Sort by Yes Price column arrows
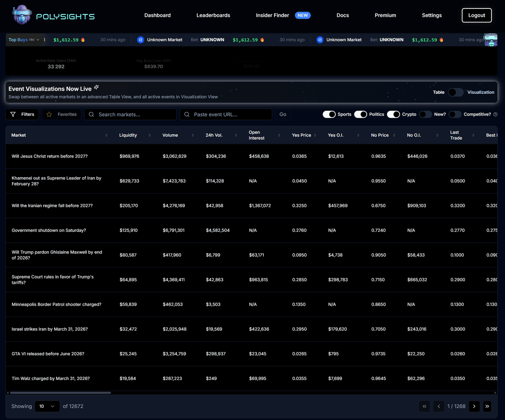The width and height of the screenshot is (505, 420). (315, 135)
